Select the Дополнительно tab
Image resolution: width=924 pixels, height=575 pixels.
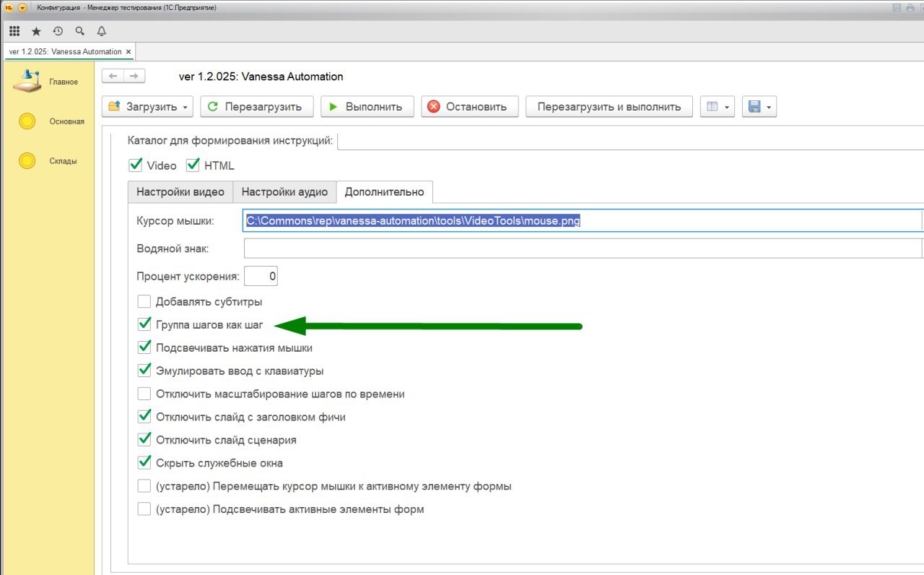click(385, 192)
